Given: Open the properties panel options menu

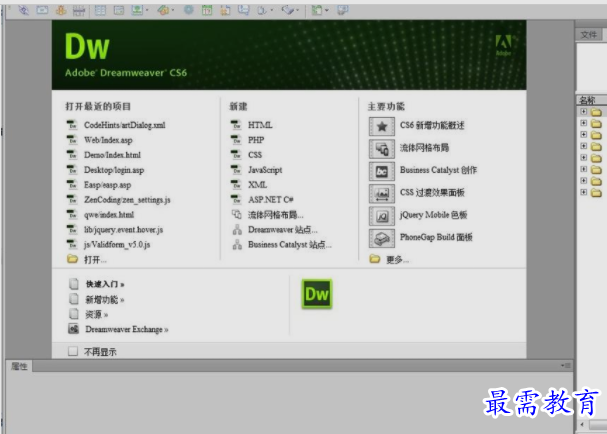Looking at the screenshot, I should pyautogui.click(x=566, y=365).
